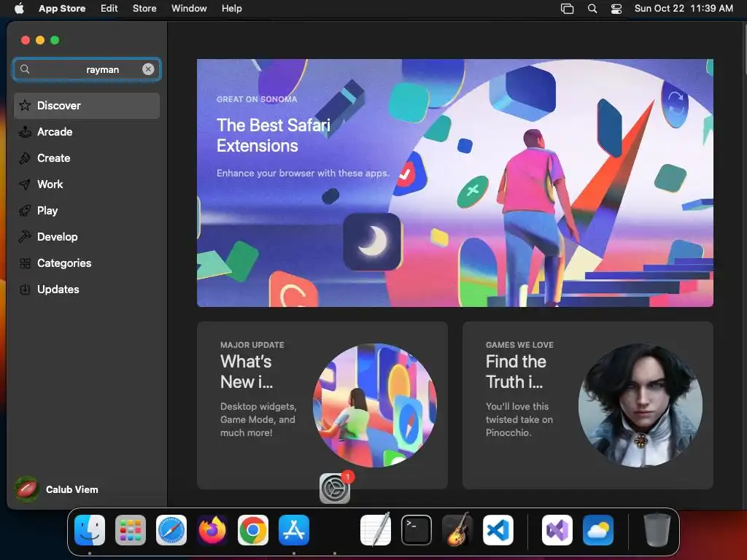Open the Store menu
Image resolution: width=747 pixels, height=560 pixels.
click(x=144, y=8)
